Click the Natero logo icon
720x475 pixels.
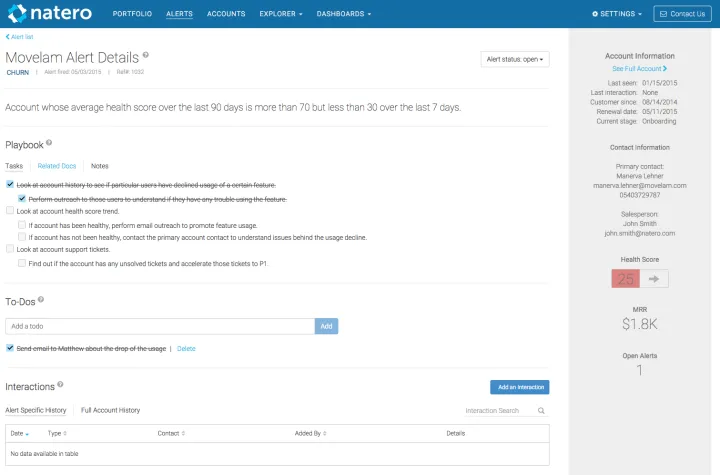(18, 14)
